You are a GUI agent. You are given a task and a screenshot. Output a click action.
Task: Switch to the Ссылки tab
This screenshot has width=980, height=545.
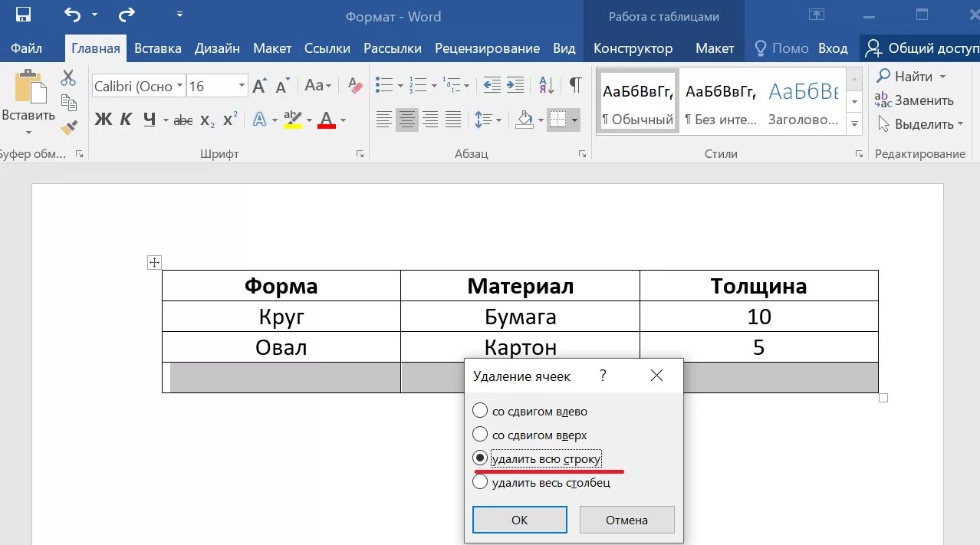pyautogui.click(x=327, y=48)
